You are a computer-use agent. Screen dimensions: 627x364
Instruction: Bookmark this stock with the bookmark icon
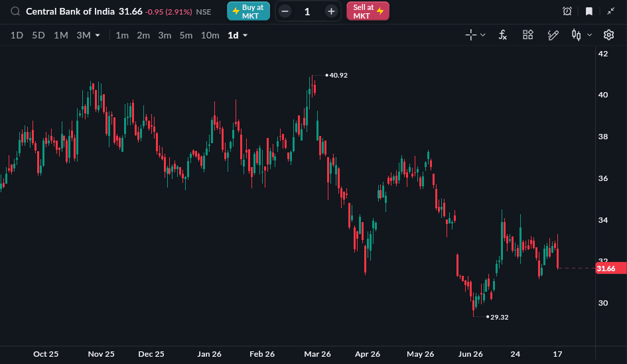pyautogui.click(x=589, y=11)
